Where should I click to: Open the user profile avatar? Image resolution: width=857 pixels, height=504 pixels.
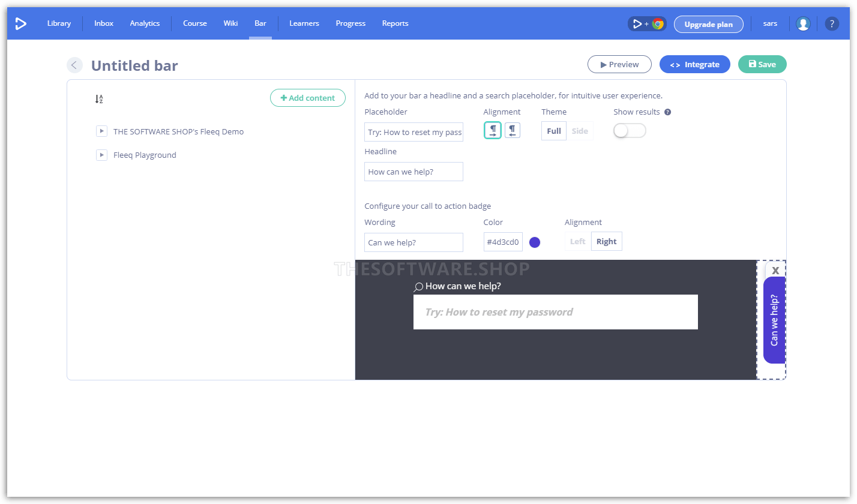pos(802,24)
